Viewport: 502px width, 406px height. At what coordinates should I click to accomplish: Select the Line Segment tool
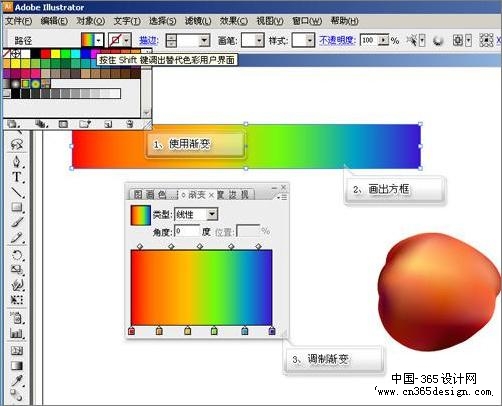17,192
